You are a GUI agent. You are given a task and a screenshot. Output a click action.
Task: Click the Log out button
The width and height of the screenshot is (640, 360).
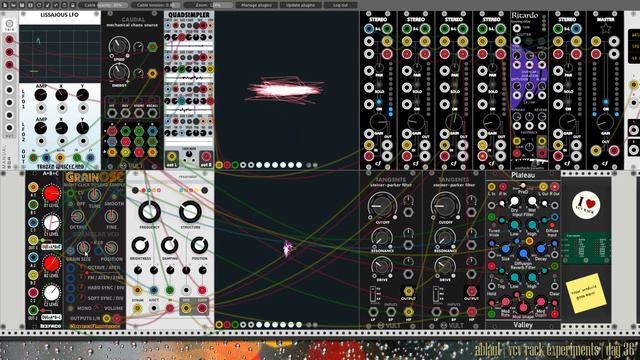[340, 5]
